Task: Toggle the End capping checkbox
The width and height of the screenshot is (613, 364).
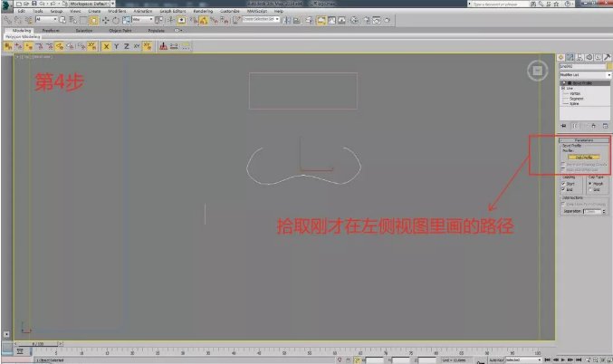Action: (x=563, y=190)
